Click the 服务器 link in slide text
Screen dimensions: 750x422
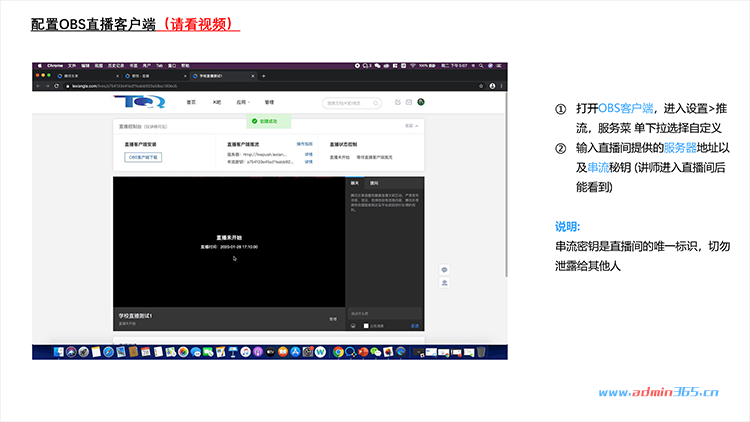pyautogui.click(x=680, y=148)
